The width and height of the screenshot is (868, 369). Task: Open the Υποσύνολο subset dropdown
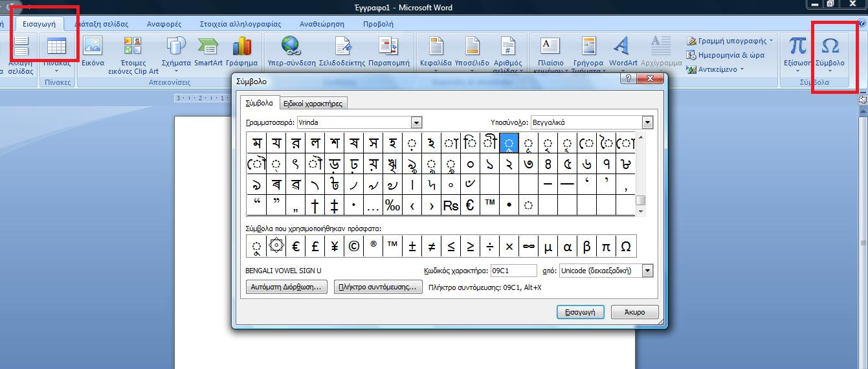pyautogui.click(x=647, y=122)
